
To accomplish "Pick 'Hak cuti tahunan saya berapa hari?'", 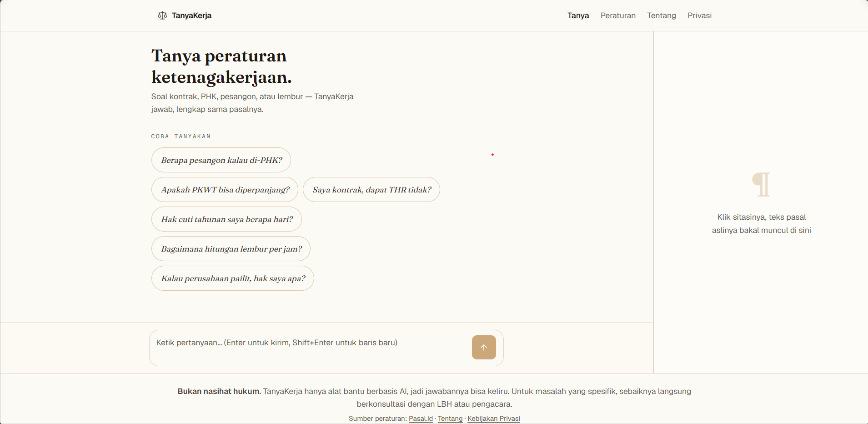I will (x=226, y=219).
